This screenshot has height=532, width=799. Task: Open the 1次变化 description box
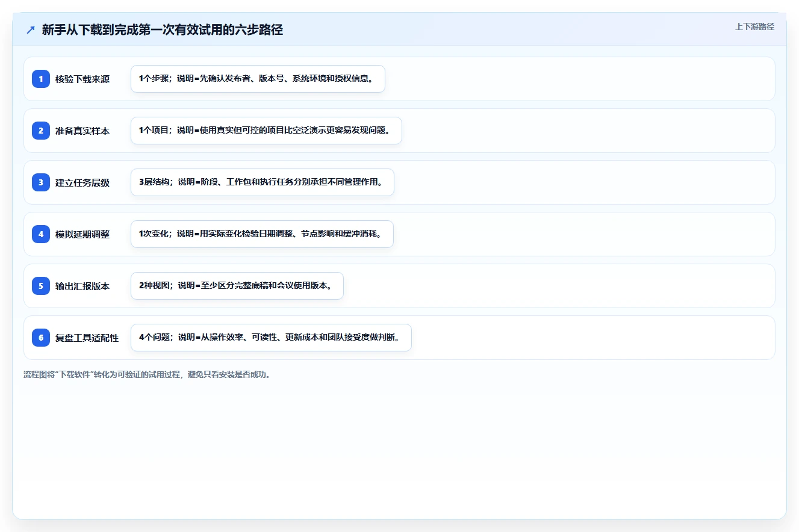pos(262,234)
